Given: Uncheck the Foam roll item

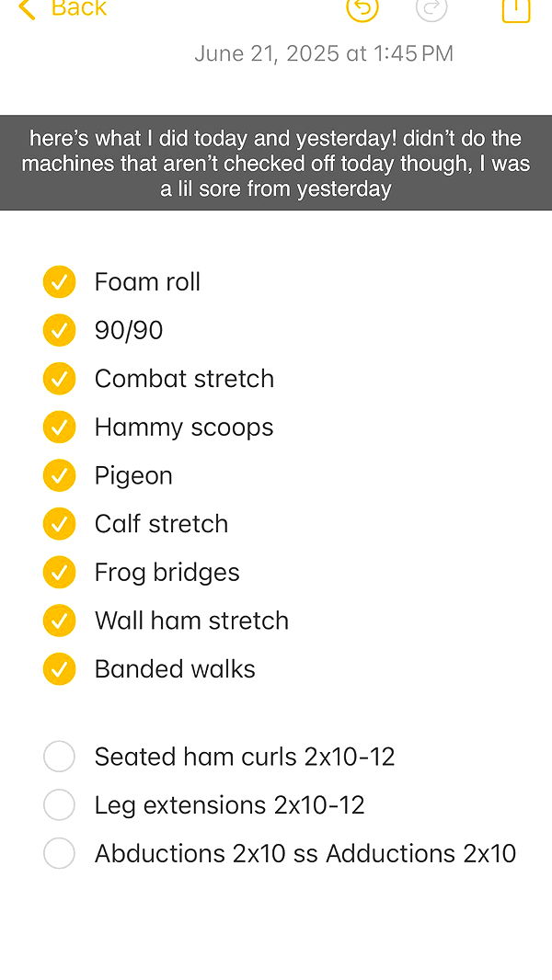Looking at the screenshot, I should click(59, 282).
